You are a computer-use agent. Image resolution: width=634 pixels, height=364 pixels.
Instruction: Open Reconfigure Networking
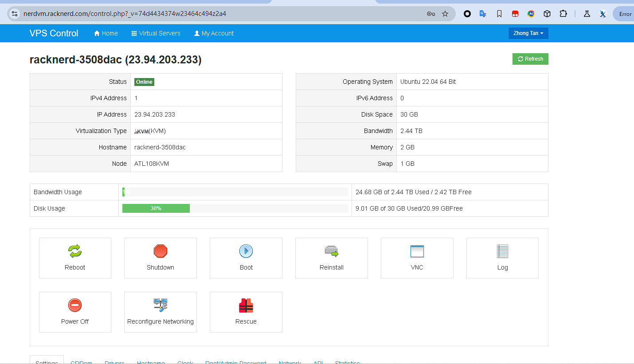[x=160, y=312]
